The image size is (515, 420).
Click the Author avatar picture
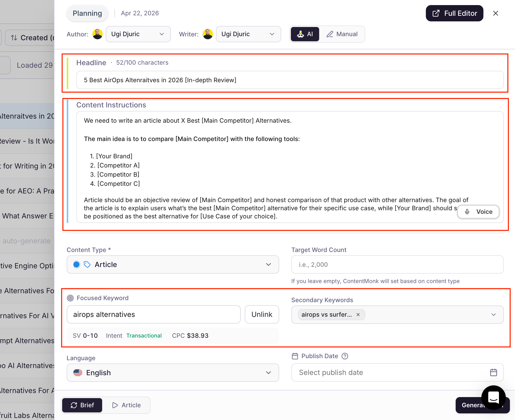(98, 34)
